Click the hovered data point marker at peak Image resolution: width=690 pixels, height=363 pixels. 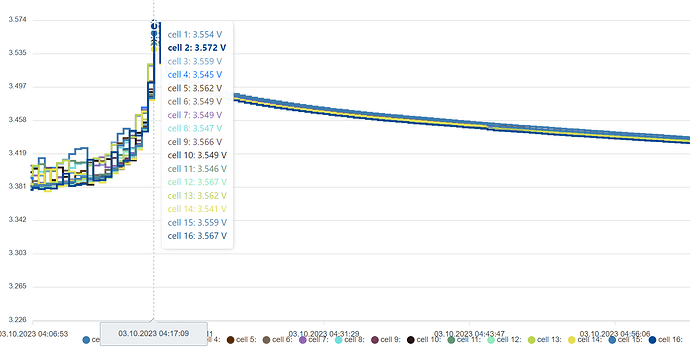pyautogui.click(x=154, y=26)
